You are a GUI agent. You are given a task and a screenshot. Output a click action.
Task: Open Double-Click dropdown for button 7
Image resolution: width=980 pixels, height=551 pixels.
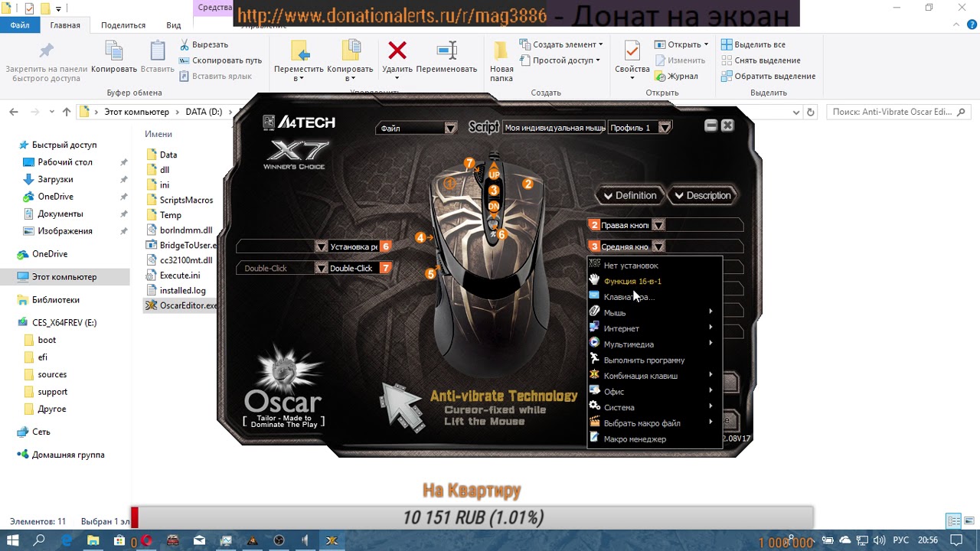tap(321, 268)
